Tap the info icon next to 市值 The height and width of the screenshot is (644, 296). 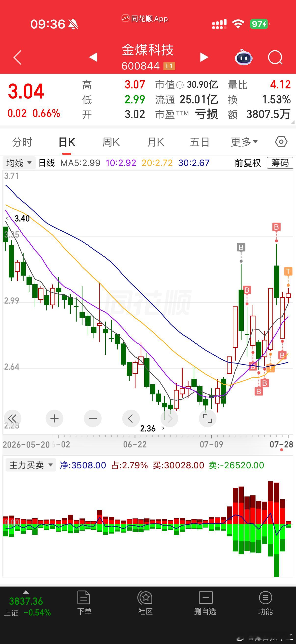(180, 85)
